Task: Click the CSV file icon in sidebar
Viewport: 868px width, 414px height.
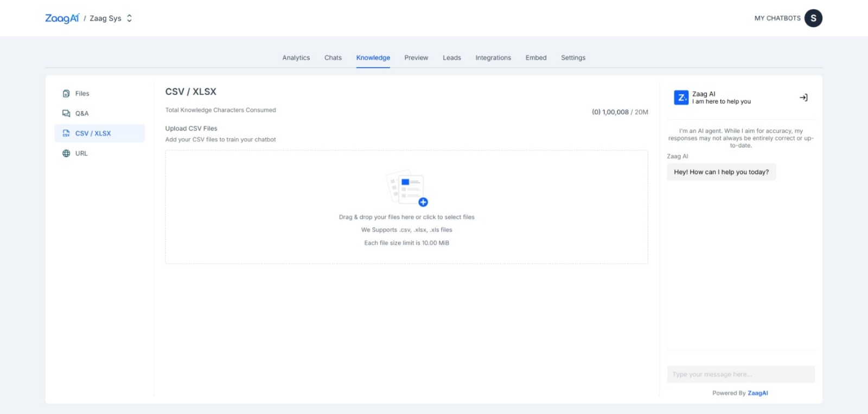Action: point(66,133)
